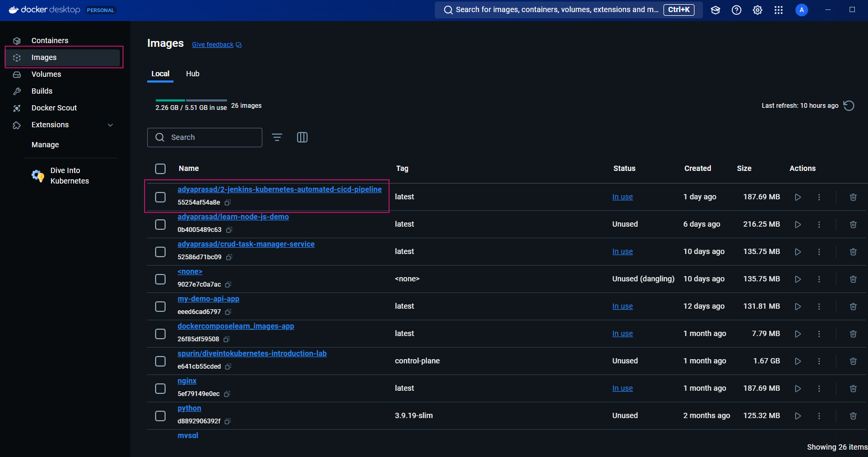Open the settings gear icon
868x457 pixels.
click(758, 10)
